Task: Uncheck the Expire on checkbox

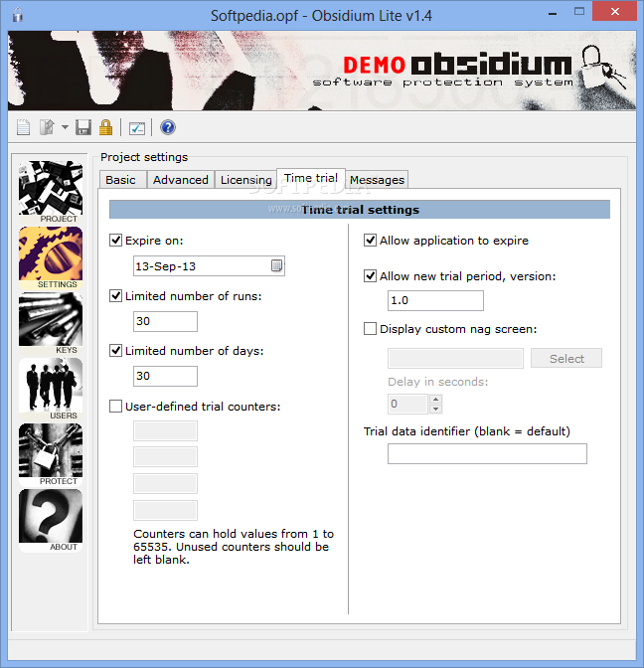Action: point(116,241)
